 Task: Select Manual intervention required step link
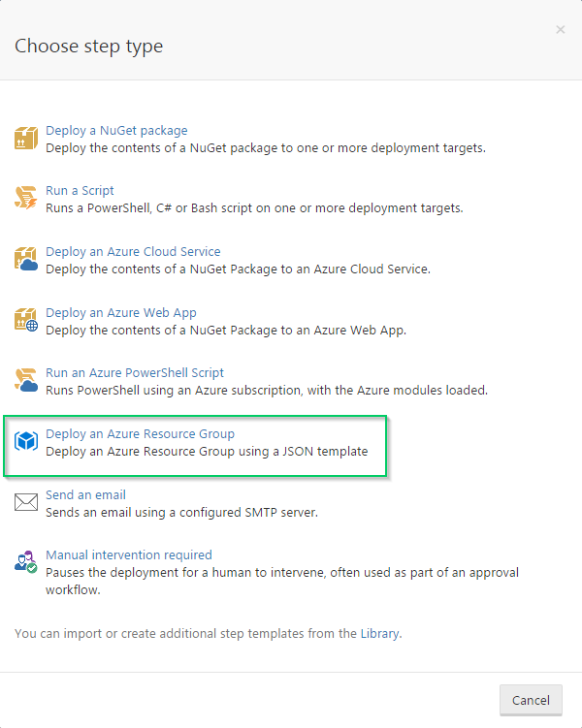(128, 555)
